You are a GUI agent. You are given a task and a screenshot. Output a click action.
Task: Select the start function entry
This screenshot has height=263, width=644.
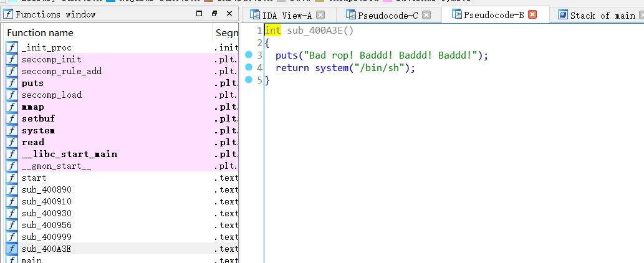(122, 178)
